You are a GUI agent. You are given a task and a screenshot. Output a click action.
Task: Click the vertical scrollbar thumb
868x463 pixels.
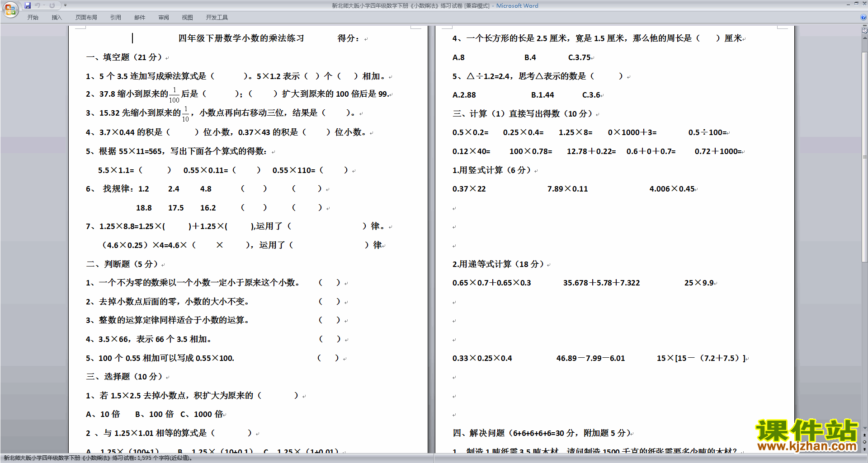tap(865, 157)
